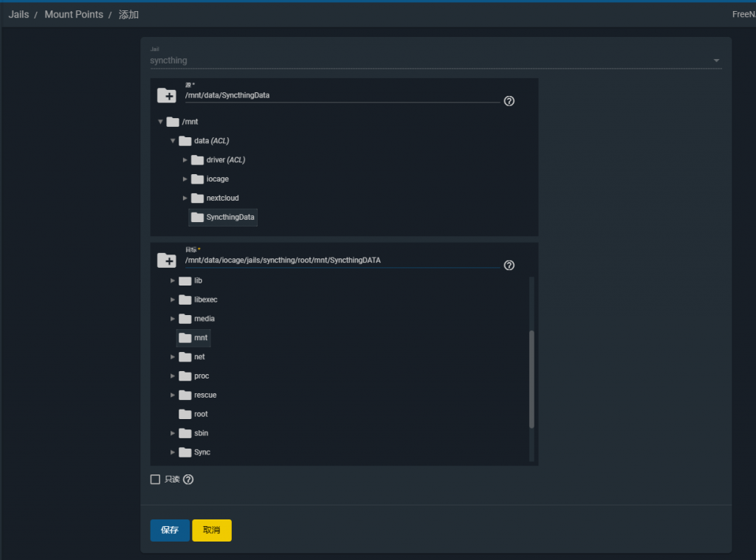The image size is (756, 560).
Task: Go to Mount Points in the breadcrumb
Action: [x=74, y=15]
